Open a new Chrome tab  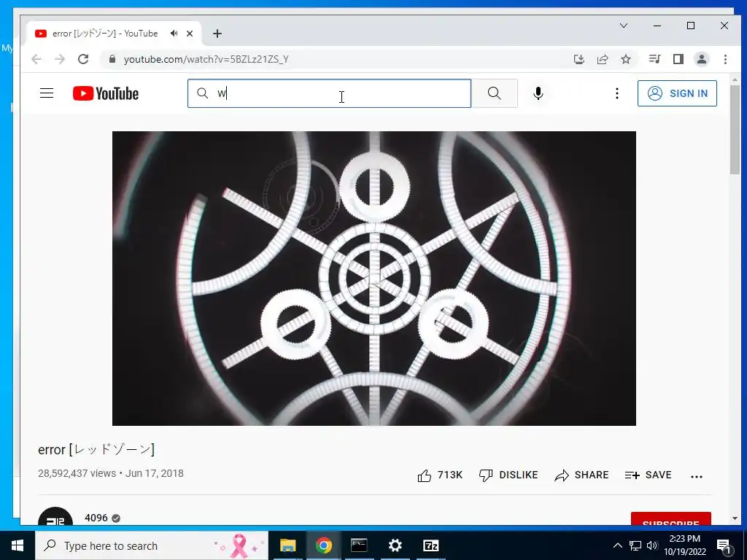217,34
